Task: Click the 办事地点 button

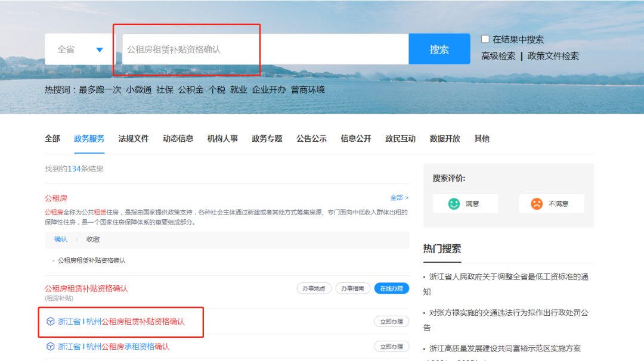Action: pyautogui.click(x=314, y=288)
